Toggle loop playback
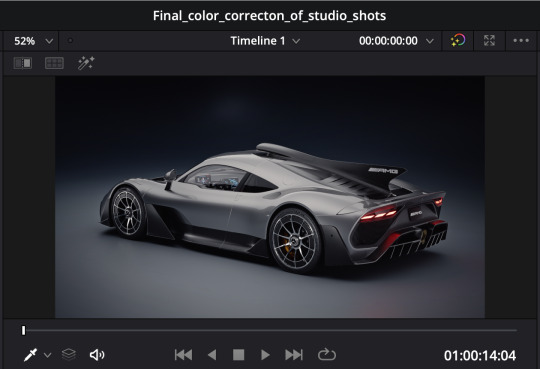The width and height of the screenshot is (540, 369). [326, 355]
